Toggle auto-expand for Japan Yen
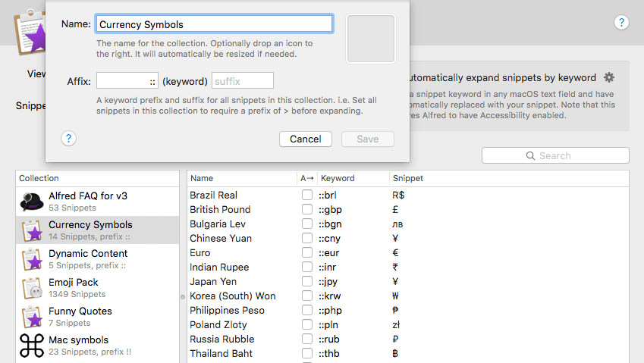 (306, 281)
